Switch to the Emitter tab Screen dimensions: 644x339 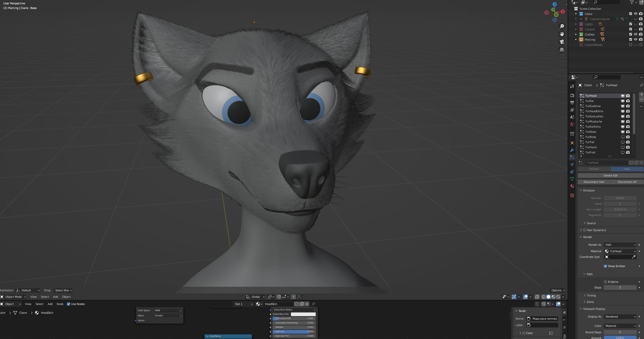pos(594,169)
